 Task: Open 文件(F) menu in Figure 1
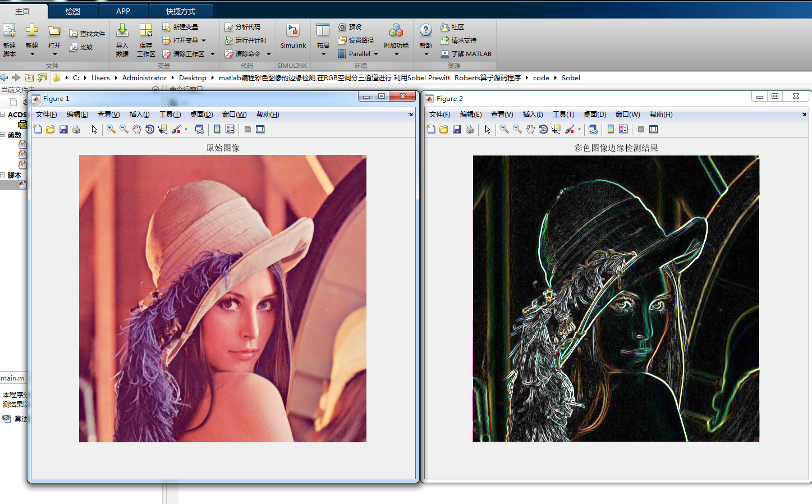point(47,114)
